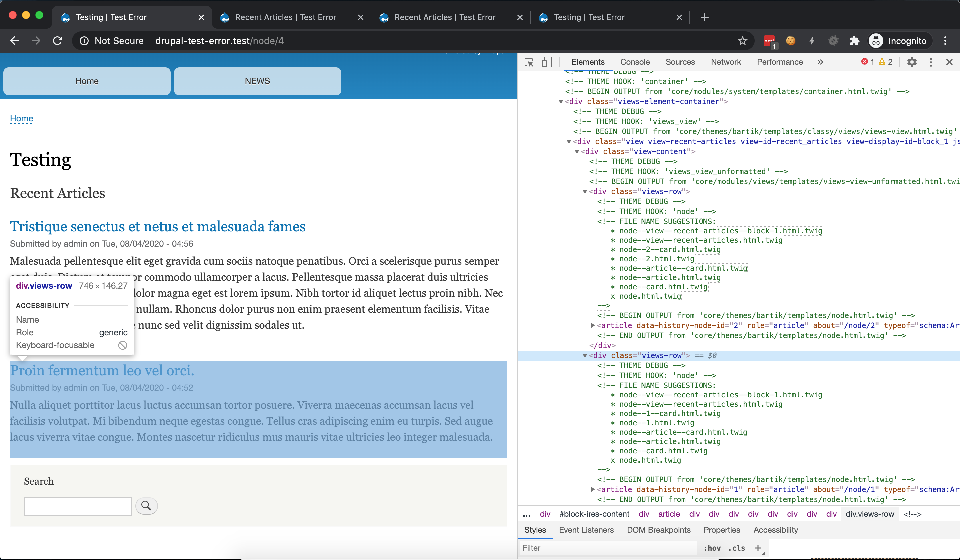Open the Not Secure site info icon
This screenshot has width=960, height=560.
(x=84, y=41)
